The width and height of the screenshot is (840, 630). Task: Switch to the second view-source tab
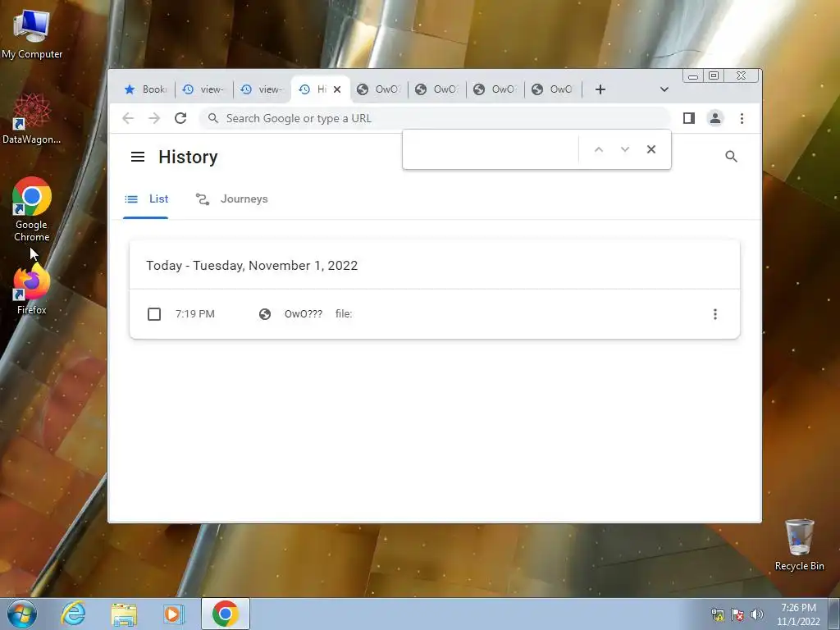(x=262, y=89)
